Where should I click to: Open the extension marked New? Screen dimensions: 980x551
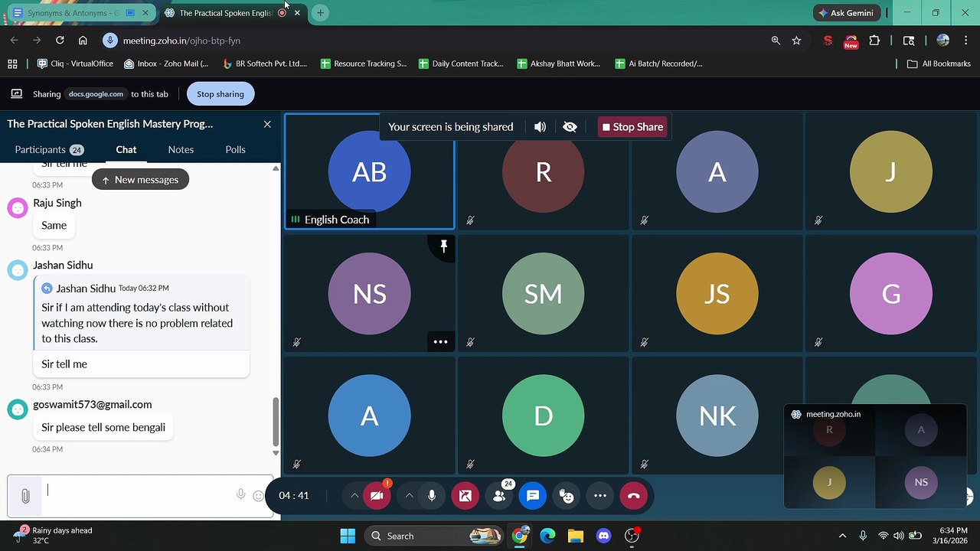pos(851,41)
